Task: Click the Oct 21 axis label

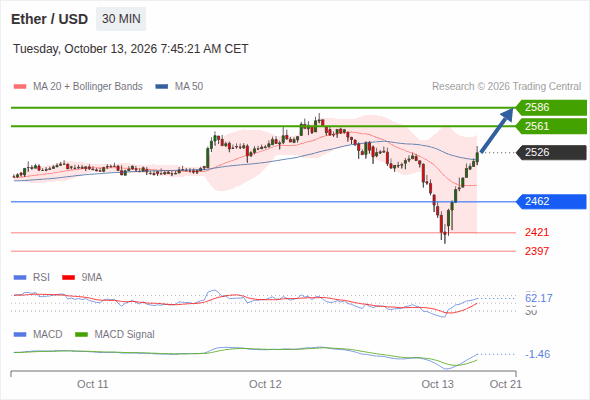Action: pyautogui.click(x=506, y=384)
